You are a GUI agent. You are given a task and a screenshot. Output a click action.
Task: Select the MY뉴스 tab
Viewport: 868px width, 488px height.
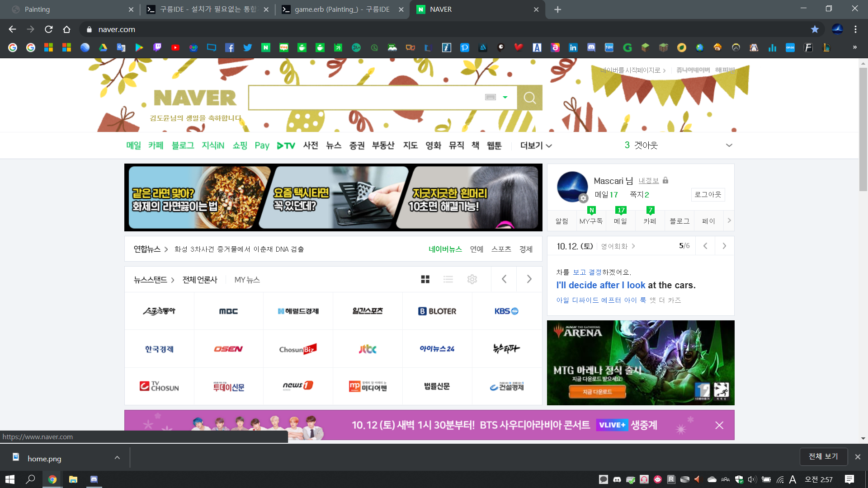tap(247, 280)
